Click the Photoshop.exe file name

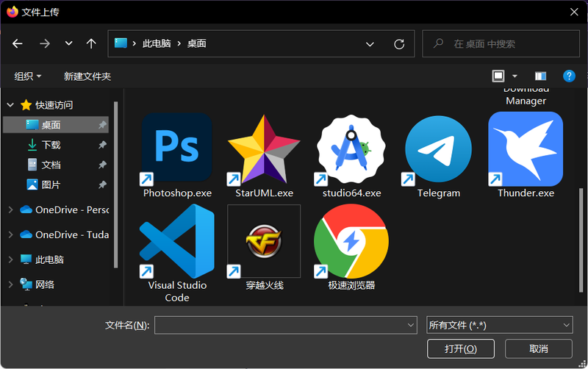click(177, 193)
